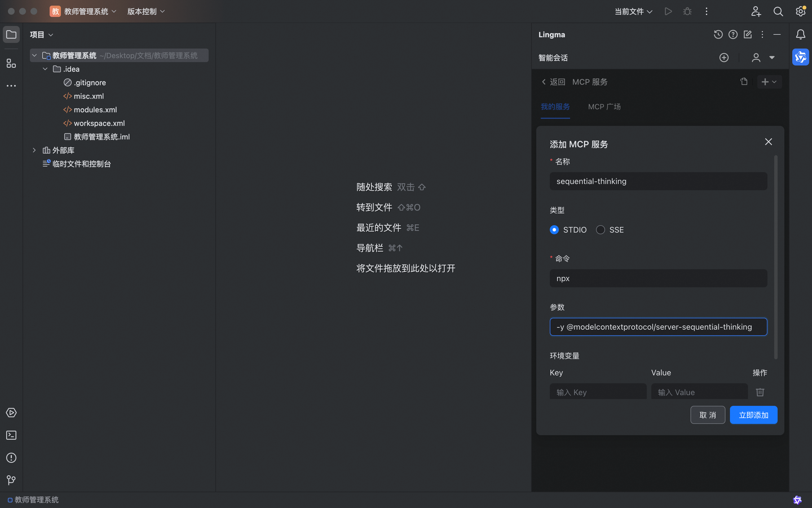Select misc.xml in project tree

pyautogui.click(x=84, y=96)
